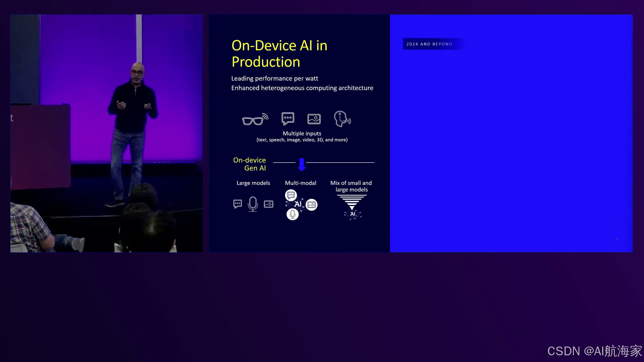Click the On-device Gen AI label
Screen dimensions: 644x362
pos(250,164)
